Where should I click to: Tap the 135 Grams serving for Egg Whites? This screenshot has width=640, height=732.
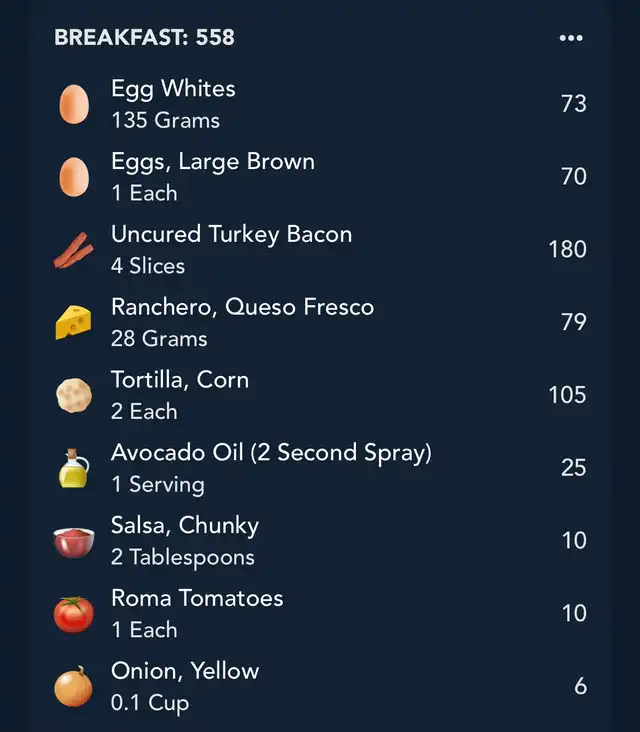click(x=165, y=120)
